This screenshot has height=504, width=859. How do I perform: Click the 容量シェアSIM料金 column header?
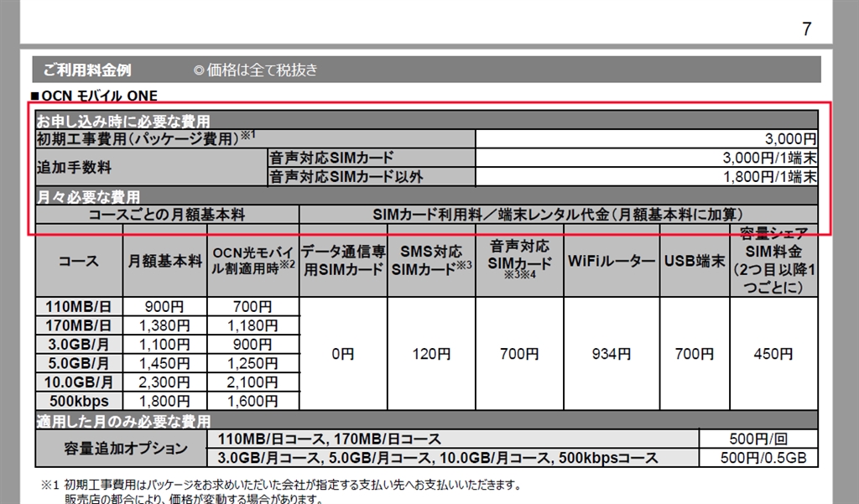pos(773,261)
